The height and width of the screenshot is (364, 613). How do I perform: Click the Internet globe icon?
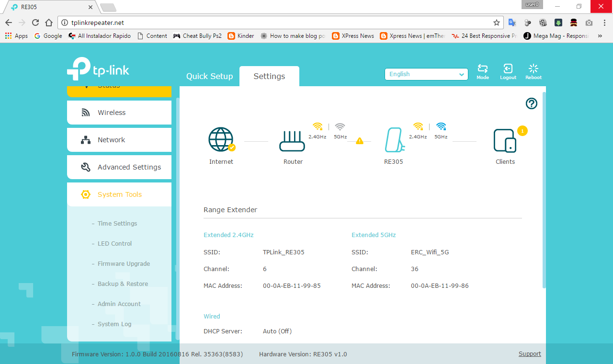pyautogui.click(x=221, y=139)
